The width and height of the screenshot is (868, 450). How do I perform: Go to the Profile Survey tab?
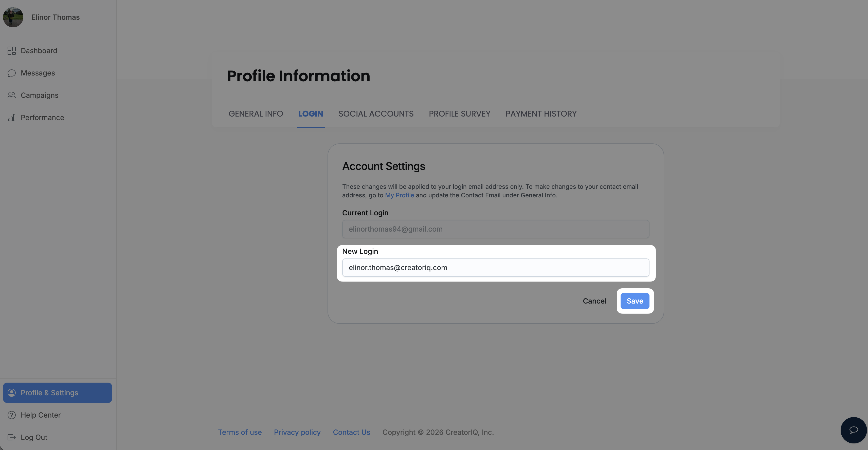460,114
